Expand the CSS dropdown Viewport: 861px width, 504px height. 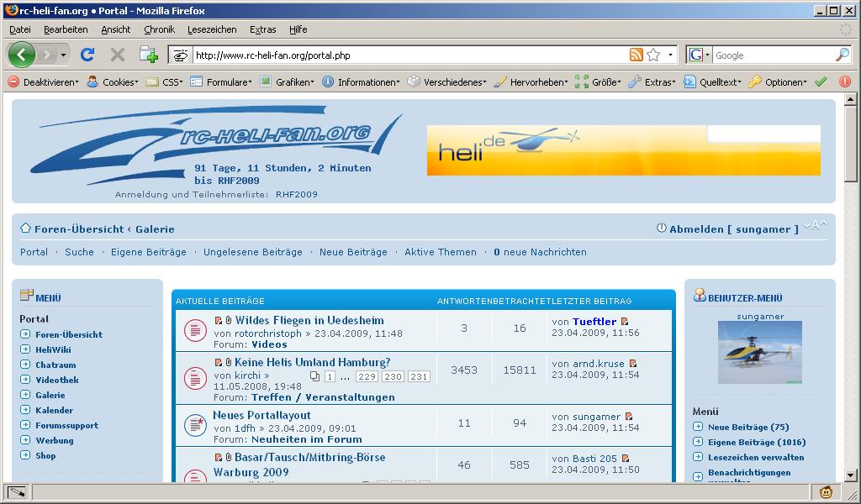(165, 81)
